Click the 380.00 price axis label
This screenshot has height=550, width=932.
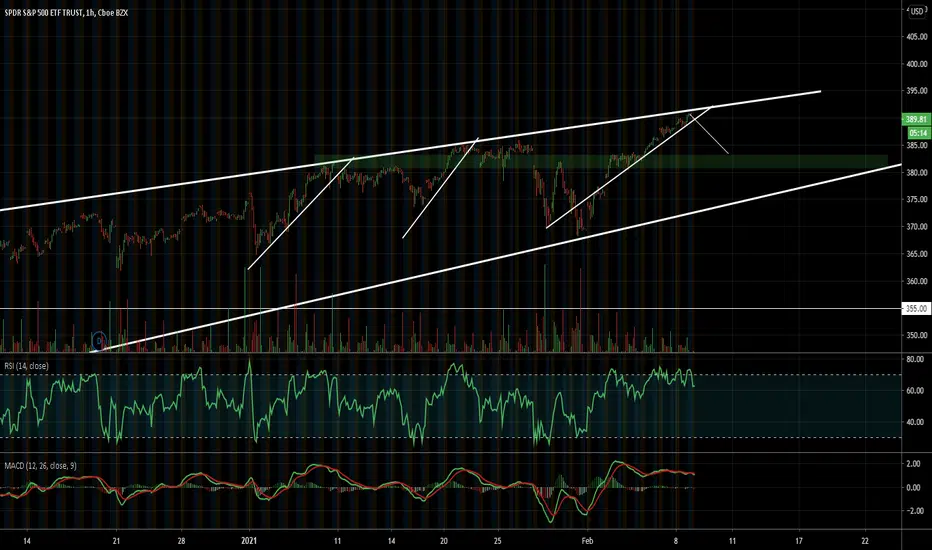(x=917, y=173)
